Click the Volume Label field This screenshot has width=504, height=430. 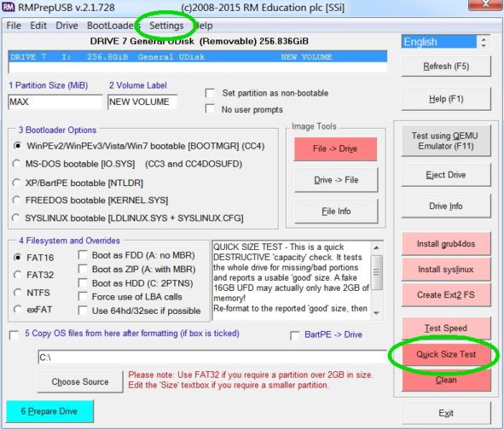(142, 102)
